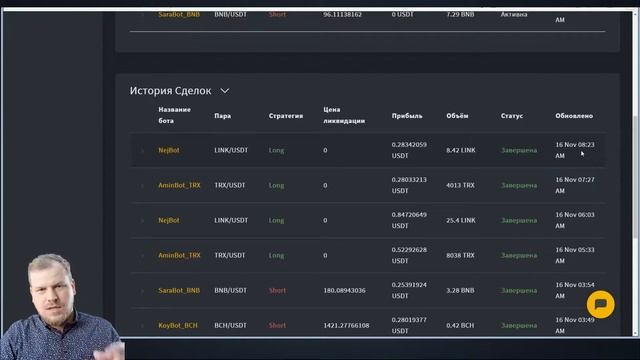Click the Цена ликвидации column header
This screenshot has width=640, height=360.
344,115
